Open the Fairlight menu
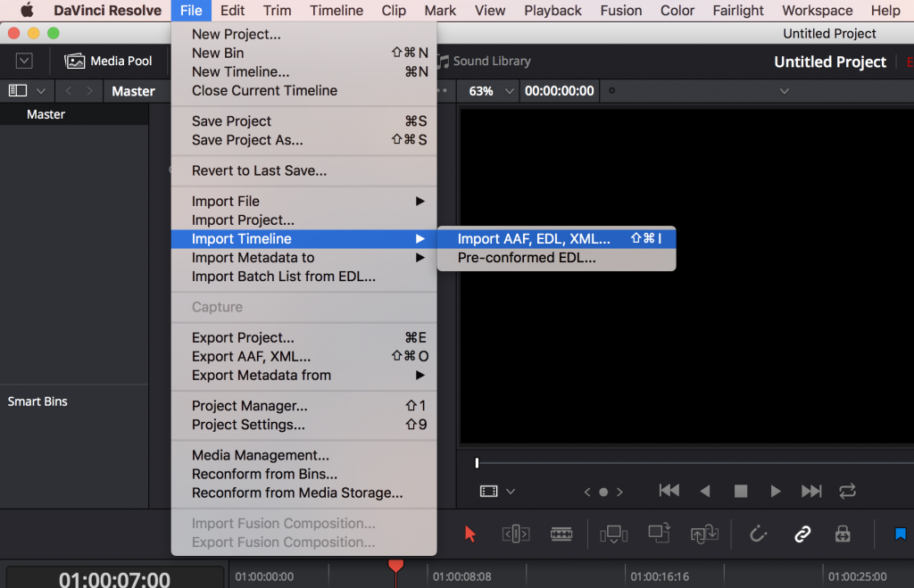 point(738,11)
